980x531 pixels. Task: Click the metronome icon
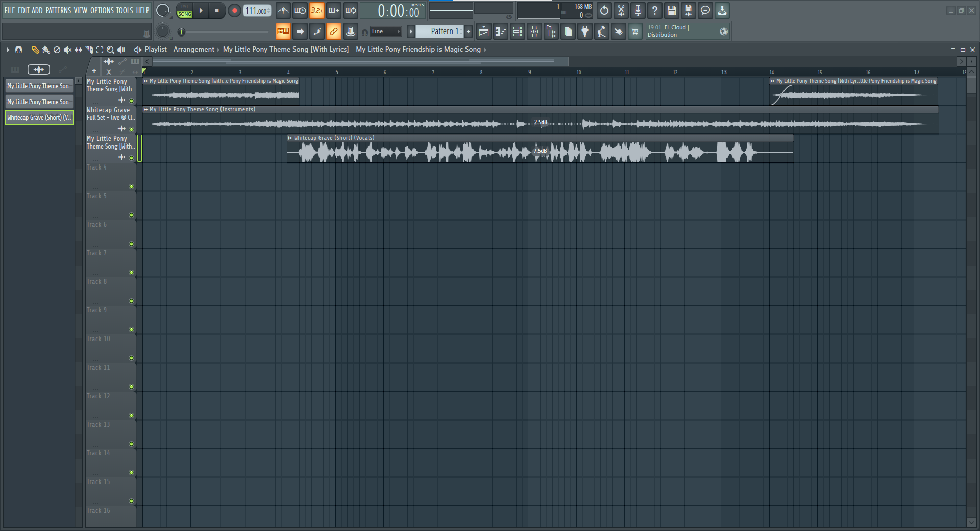click(x=283, y=11)
